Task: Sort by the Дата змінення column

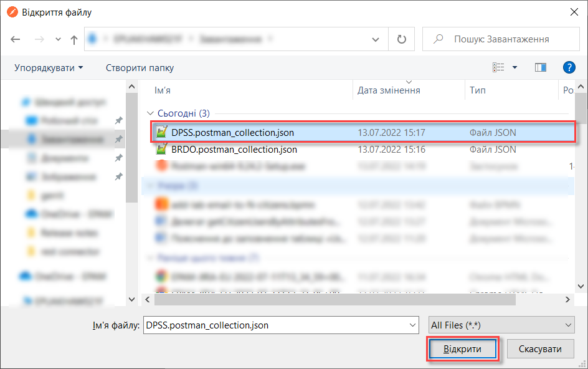Action: [x=389, y=90]
